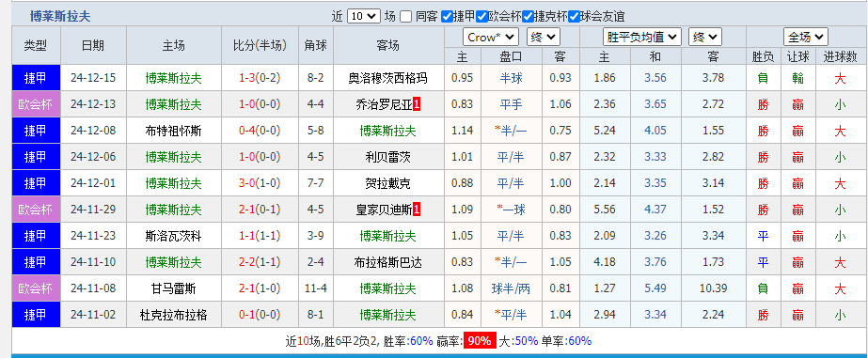Click the 8-2 corner count on 24-12-15
The width and height of the screenshot is (868, 358).
pos(316,78)
